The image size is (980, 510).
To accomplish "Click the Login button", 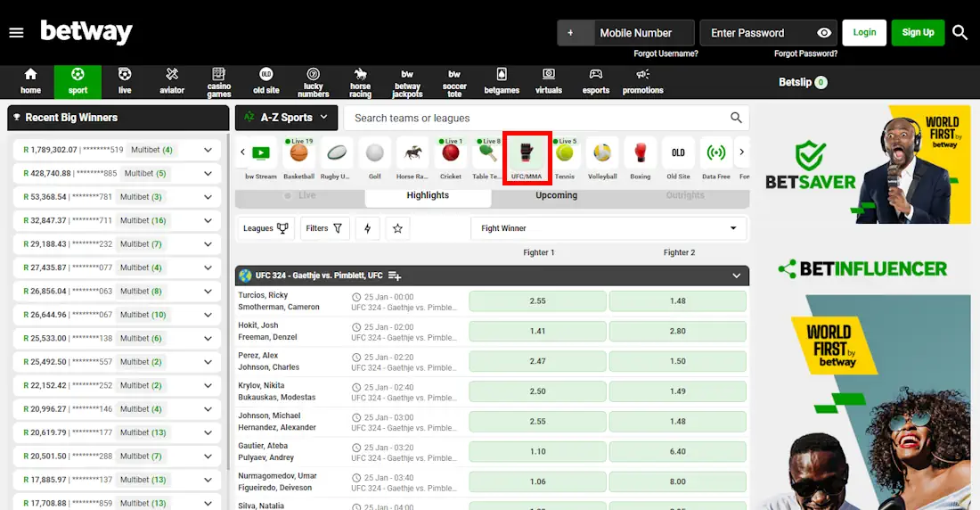I will pyautogui.click(x=864, y=32).
